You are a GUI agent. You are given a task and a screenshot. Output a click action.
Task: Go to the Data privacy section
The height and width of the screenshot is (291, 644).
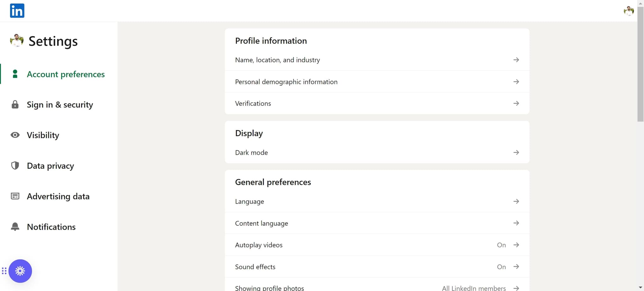coord(50,165)
